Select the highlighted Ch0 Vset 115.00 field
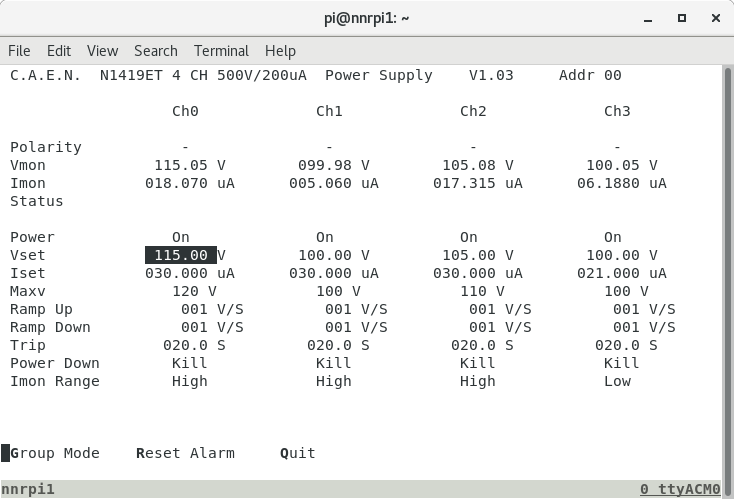This screenshot has width=734, height=499. [181, 255]
